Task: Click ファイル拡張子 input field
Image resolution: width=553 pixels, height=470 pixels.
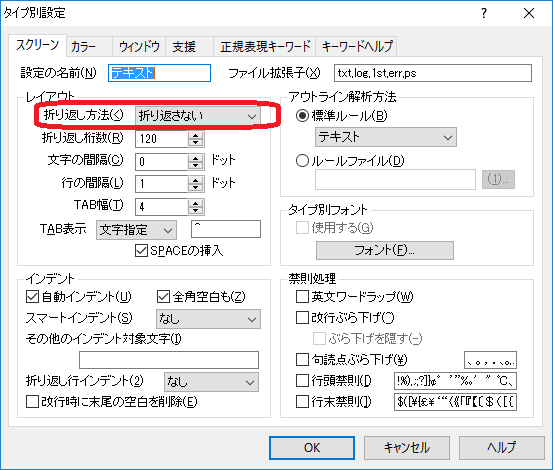Action: [433, 73]
